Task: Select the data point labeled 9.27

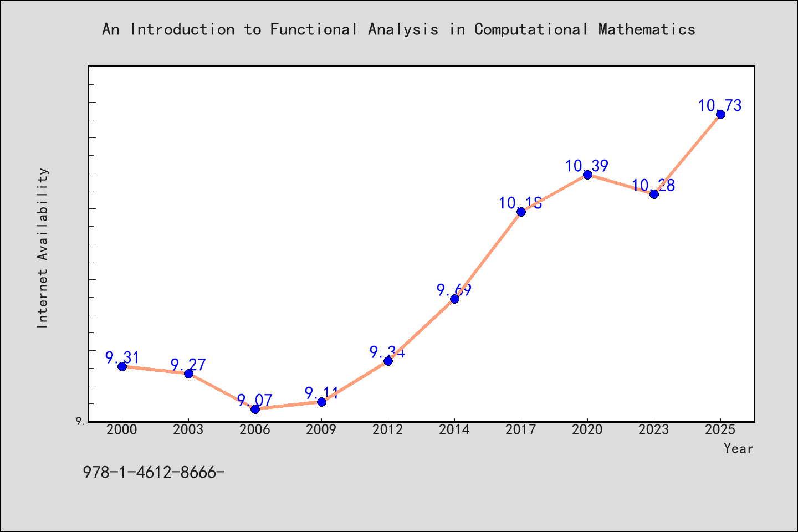Action: pyautogui.click(x=188, y=374)
